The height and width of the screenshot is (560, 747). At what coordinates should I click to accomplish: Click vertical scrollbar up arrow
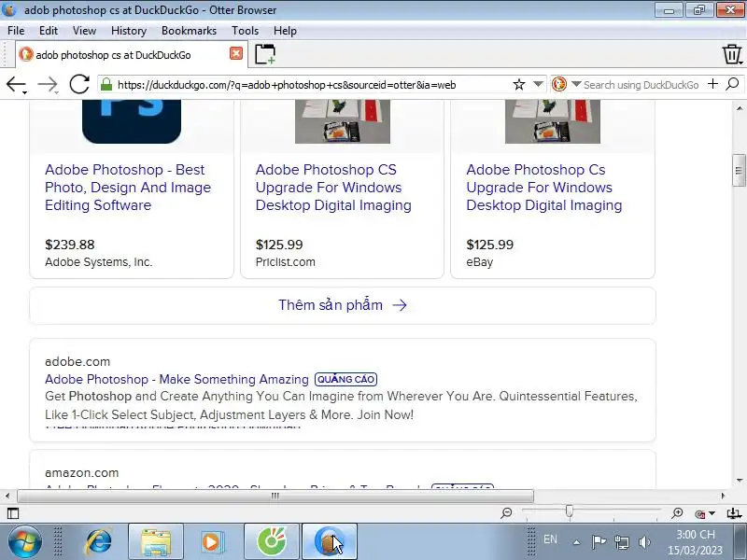click(x=740, y=108)
